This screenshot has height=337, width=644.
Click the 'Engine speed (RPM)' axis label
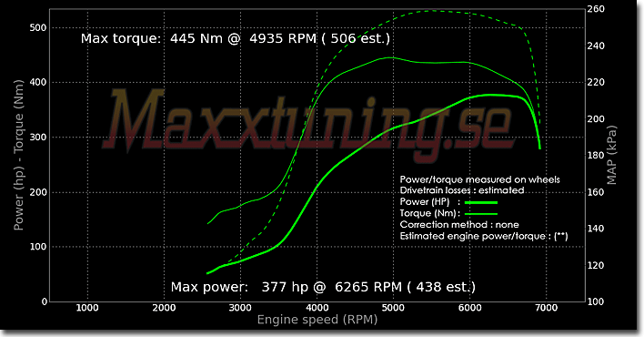317,320
